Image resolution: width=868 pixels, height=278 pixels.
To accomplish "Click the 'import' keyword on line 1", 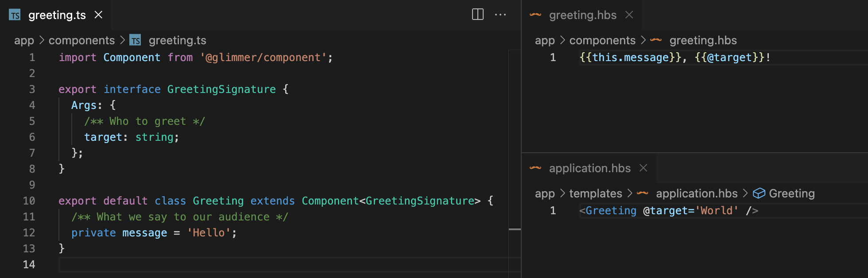I will click(x=77, y=58).
